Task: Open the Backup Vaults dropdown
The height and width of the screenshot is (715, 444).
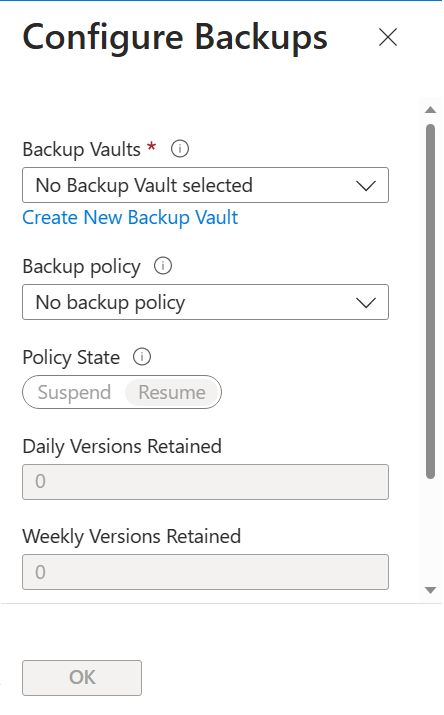Action: coord(206,185)
